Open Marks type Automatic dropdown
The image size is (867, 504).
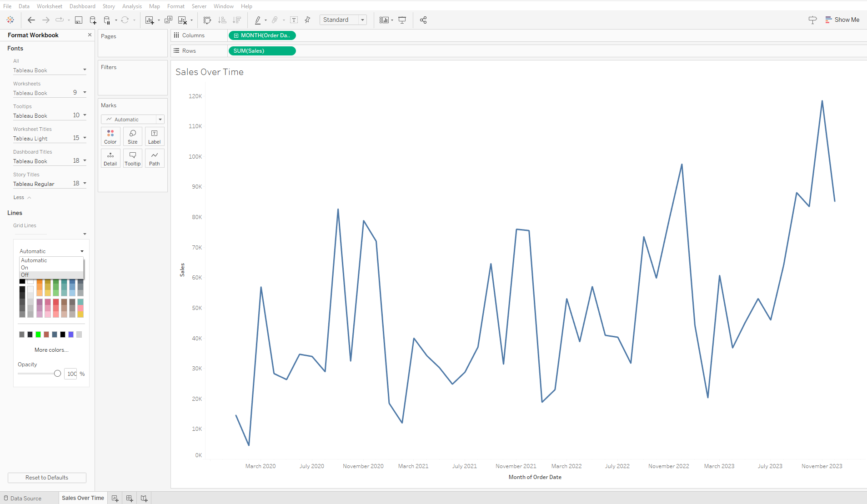coord(132,120)
